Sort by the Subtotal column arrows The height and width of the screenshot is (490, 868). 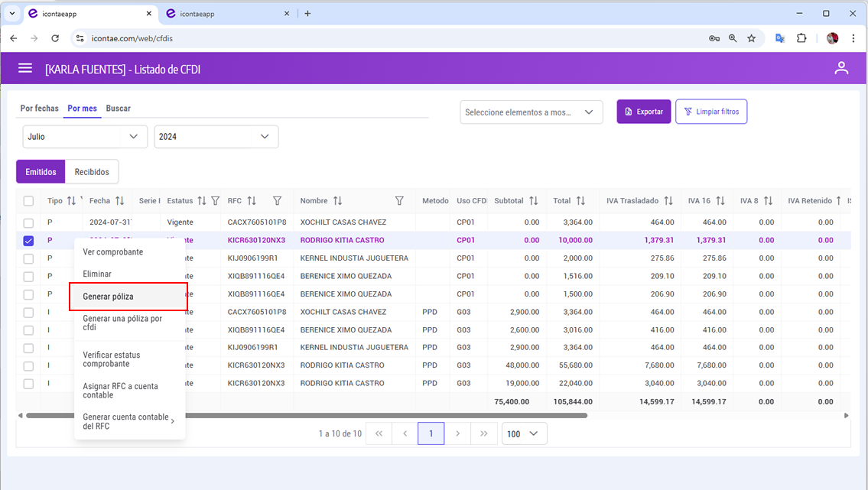(534, 201)
